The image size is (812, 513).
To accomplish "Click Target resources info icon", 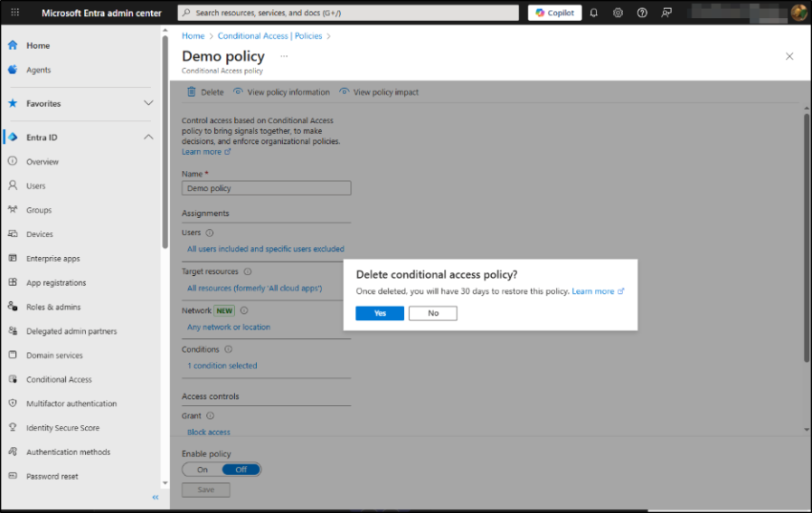I will 248,271.
